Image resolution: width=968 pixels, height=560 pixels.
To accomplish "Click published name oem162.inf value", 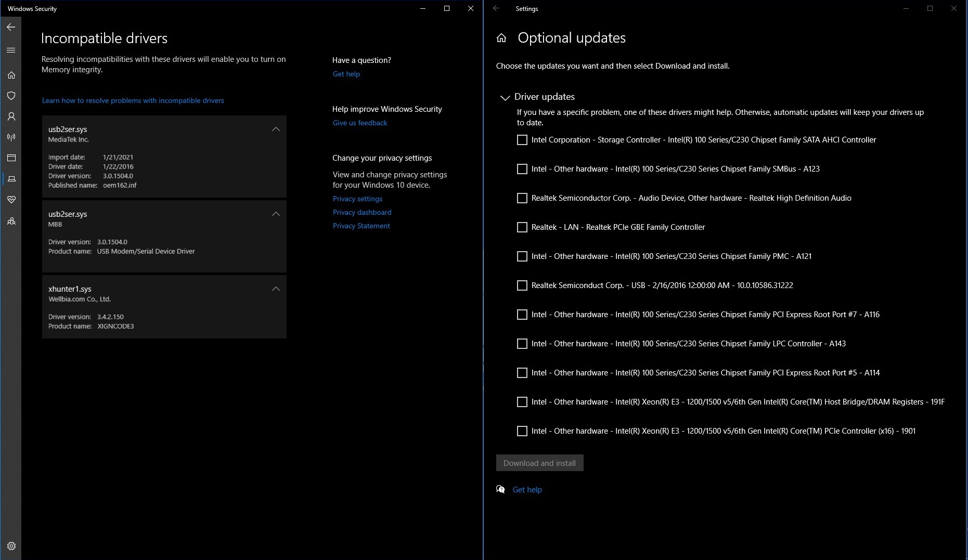I will pos(120,185).
